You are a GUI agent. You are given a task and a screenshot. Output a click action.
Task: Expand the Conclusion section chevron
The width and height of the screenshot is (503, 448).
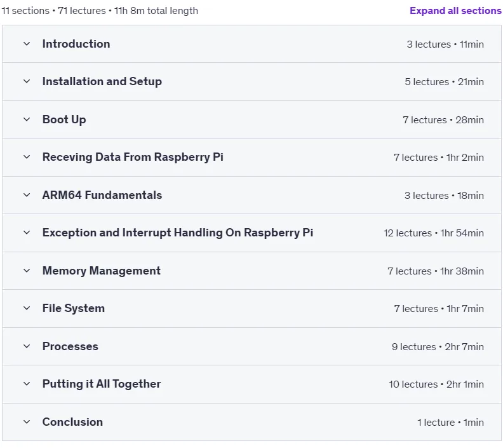coord(27,422)
